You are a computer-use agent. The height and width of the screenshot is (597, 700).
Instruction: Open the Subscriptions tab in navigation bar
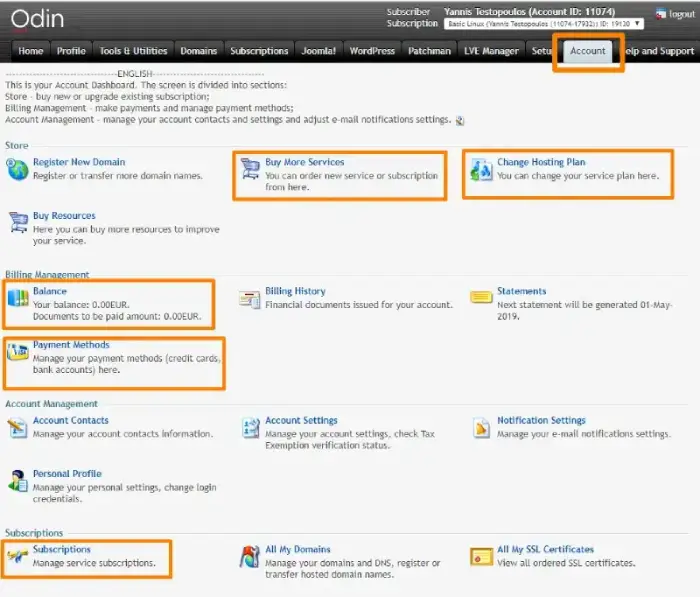(x=259, y=51)
